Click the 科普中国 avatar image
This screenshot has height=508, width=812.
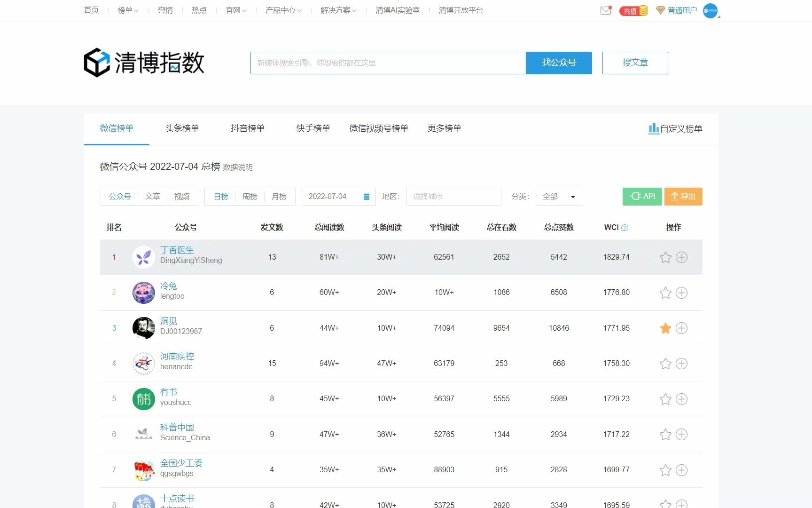144,435
